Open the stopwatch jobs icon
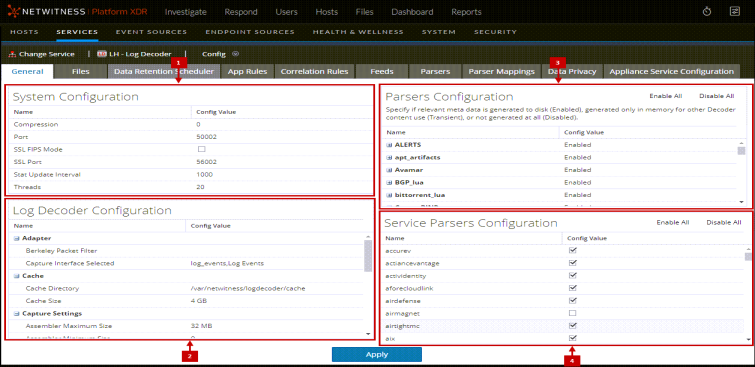The image size is (755, 367). (x=707, y=12)
